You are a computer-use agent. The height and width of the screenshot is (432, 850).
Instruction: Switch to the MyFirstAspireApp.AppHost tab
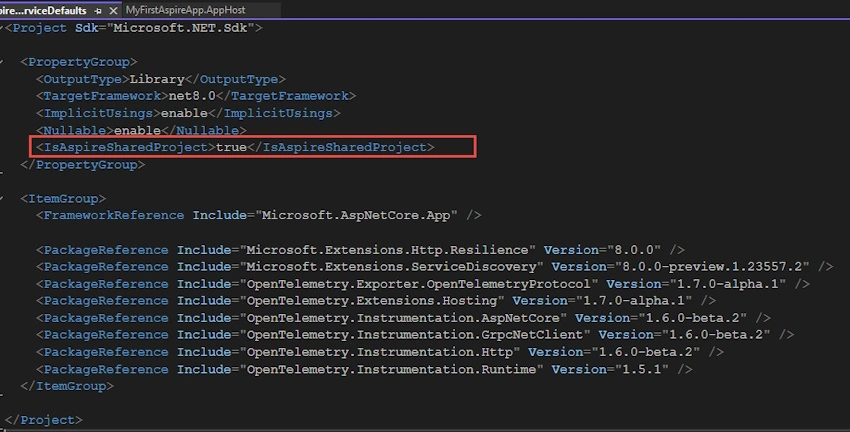[x=185, y=10]
